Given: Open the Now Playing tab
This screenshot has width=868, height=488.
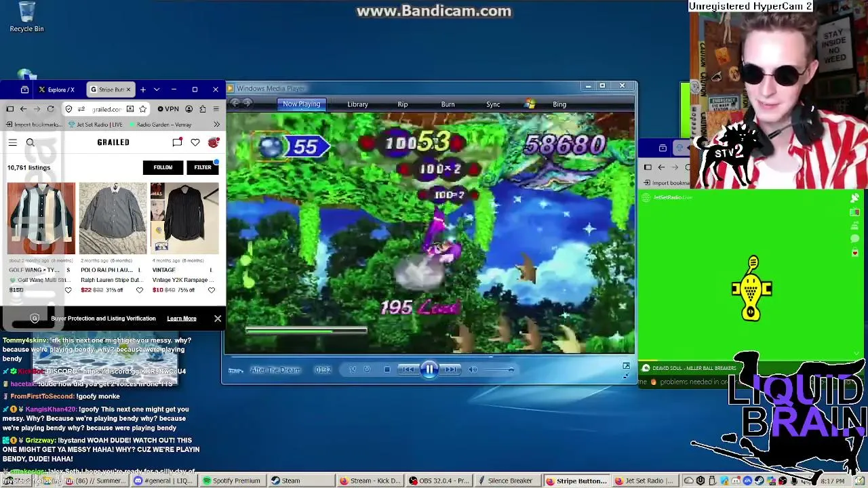Looking at the screenshot, I should coord(301,104).
